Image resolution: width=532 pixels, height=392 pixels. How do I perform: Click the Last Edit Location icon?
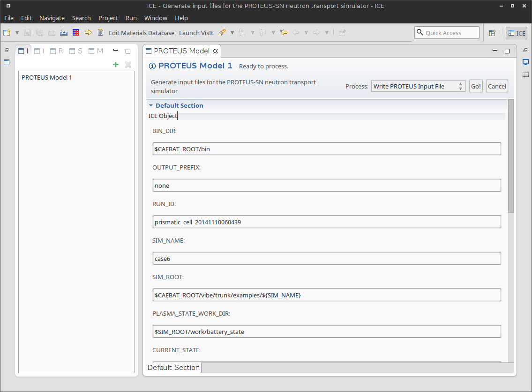284,33
